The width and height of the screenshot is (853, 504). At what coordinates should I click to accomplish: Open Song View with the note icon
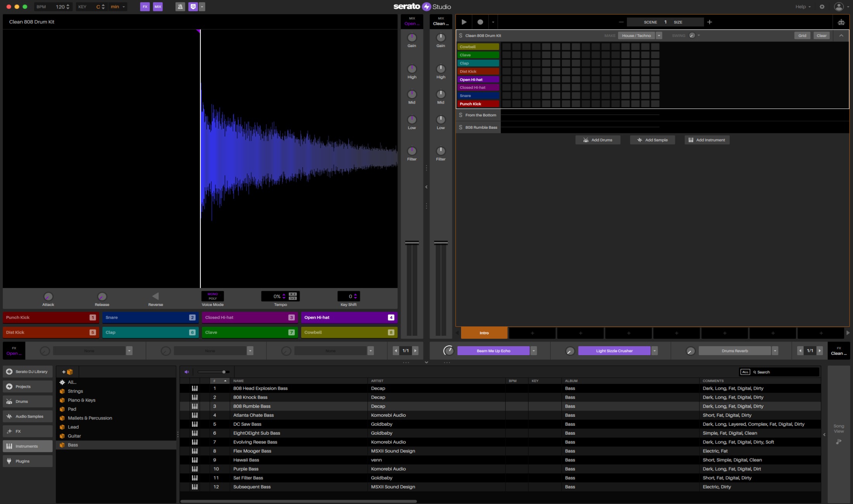coord(839,441)
